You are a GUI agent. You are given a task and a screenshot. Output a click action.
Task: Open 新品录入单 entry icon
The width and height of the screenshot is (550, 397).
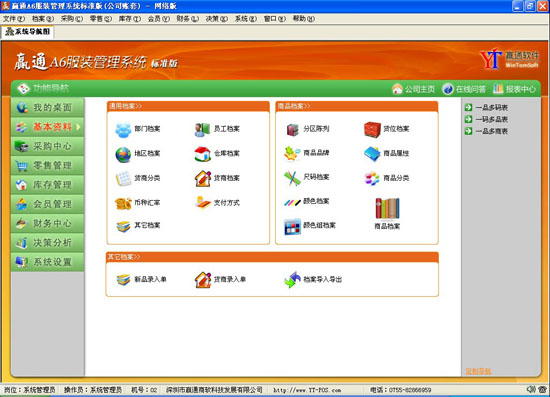coord(123,280)
